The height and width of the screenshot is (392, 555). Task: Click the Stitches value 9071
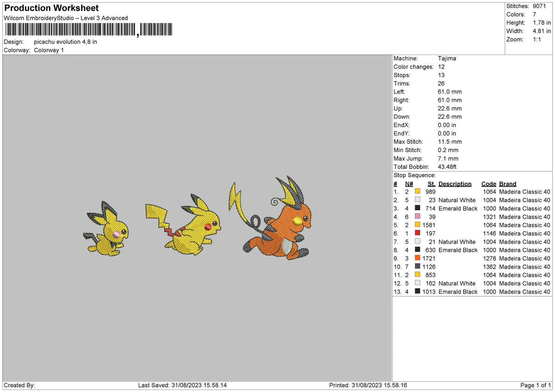pos(538,6)
